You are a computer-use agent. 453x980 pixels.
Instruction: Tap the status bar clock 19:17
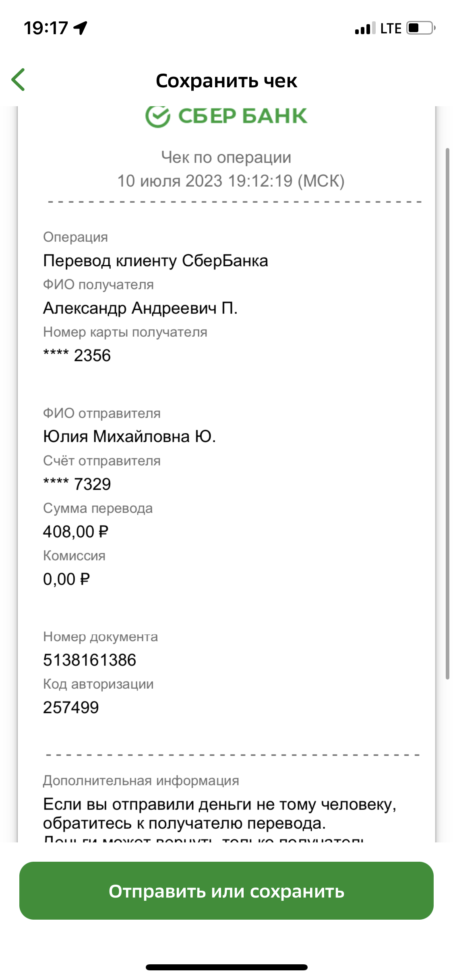(x=46, y=28)
